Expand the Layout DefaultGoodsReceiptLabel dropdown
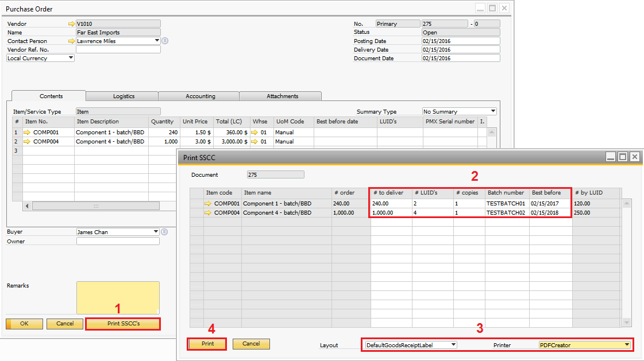This screenshot has width=644, height=361. pyautogui.click(x=453, y=345)
